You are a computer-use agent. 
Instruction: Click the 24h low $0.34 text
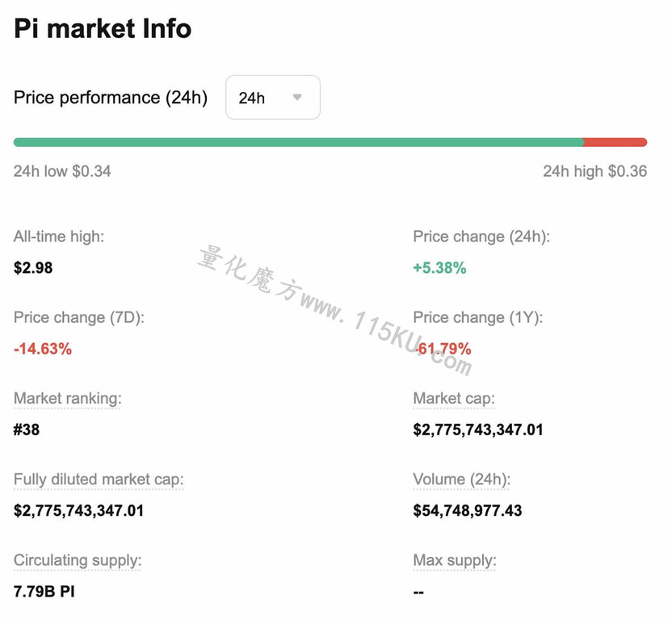[x=62, y=171]
